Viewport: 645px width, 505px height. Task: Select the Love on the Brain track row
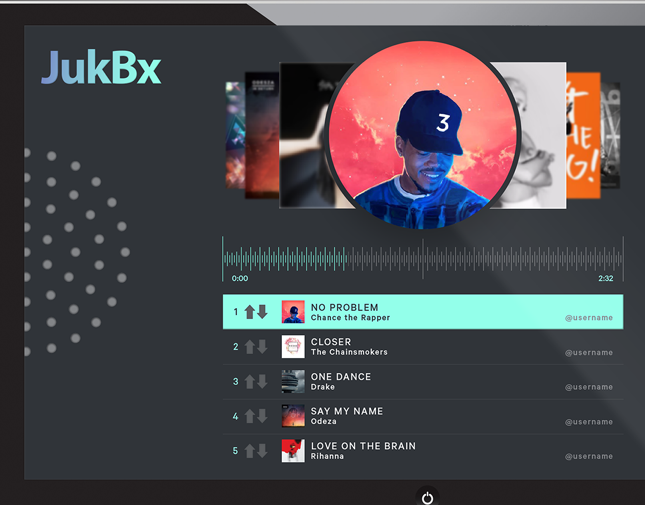click(x=423, y=451)
